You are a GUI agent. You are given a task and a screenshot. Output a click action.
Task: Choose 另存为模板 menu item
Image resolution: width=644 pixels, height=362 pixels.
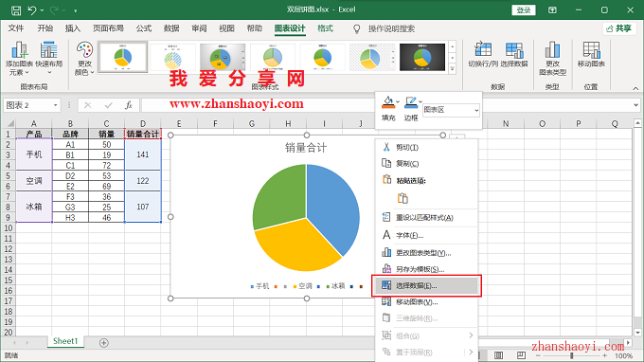click(x=426, y=269)
